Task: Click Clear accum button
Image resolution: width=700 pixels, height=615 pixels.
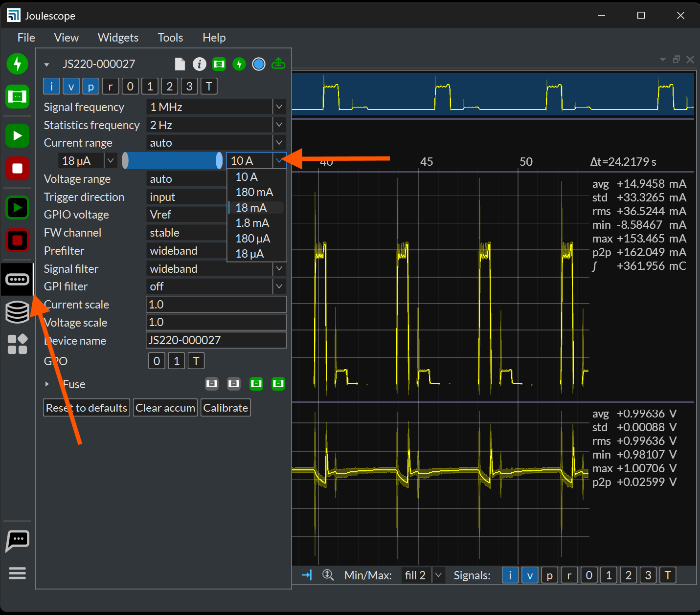Action: tap(165, 408)
